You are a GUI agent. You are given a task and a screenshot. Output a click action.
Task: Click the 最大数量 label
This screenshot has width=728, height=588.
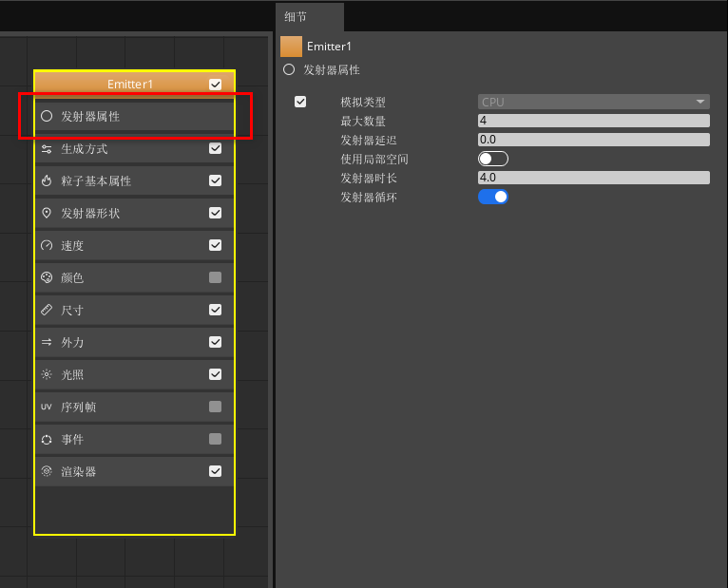[363, 122]
